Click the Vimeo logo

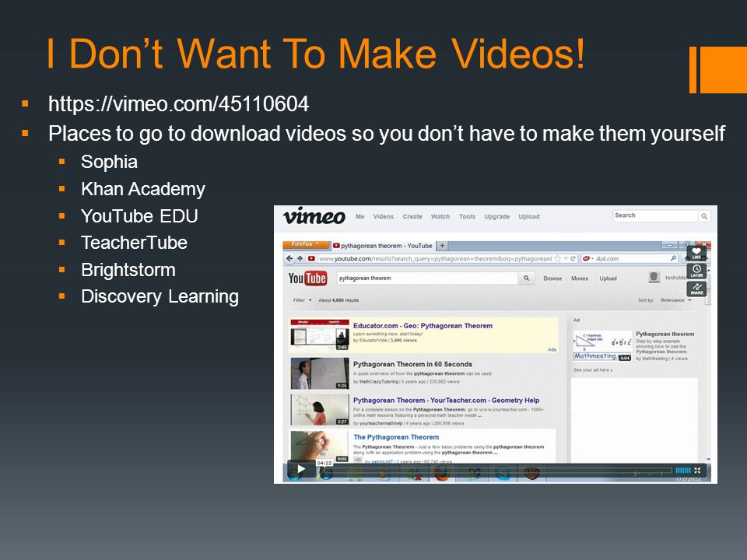tap(314, 216)
